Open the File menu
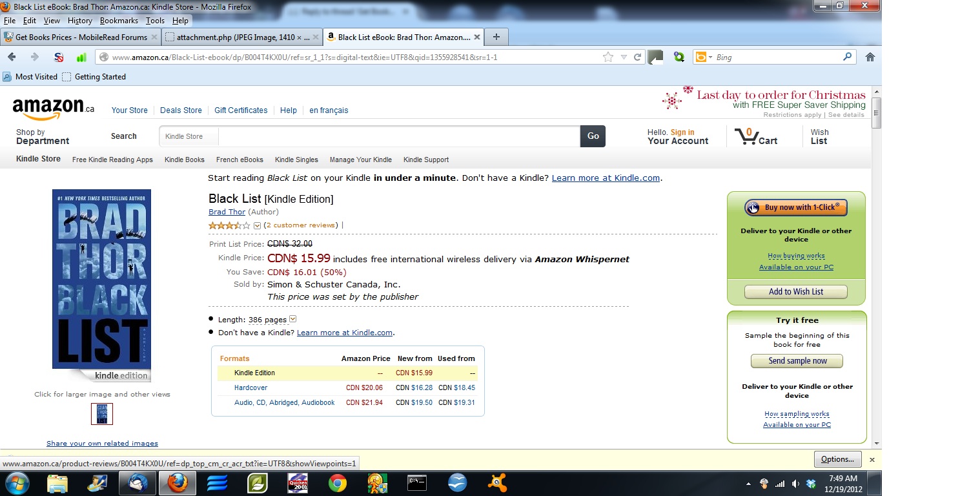Viewport: 980px width, 496px height. [x=10, y=21]
